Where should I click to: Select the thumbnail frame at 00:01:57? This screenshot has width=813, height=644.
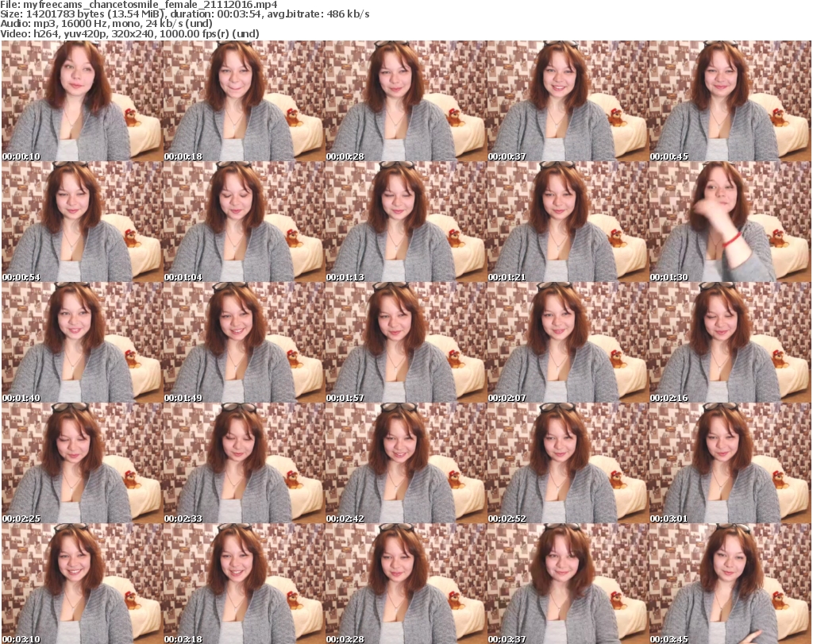406,342
